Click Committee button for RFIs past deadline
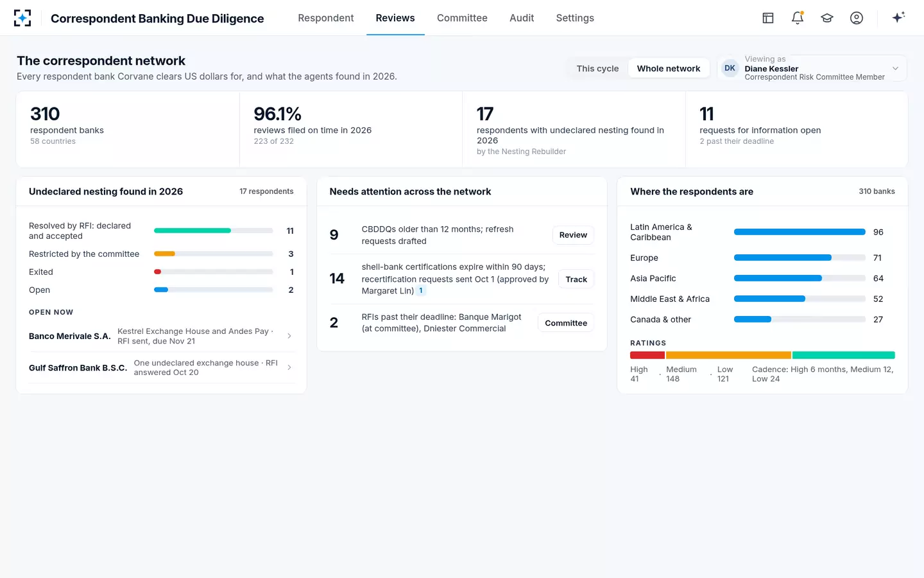This screenshot has height=578, width=924. tap(566, 323)
